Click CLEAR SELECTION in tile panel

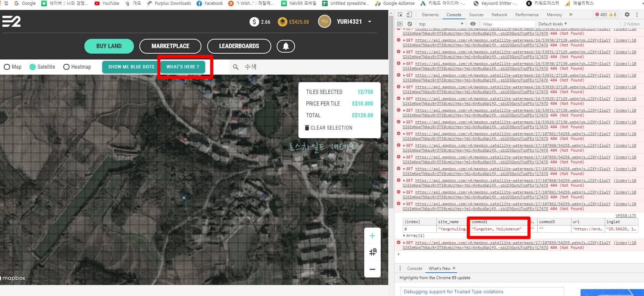(x=329, y=128)
